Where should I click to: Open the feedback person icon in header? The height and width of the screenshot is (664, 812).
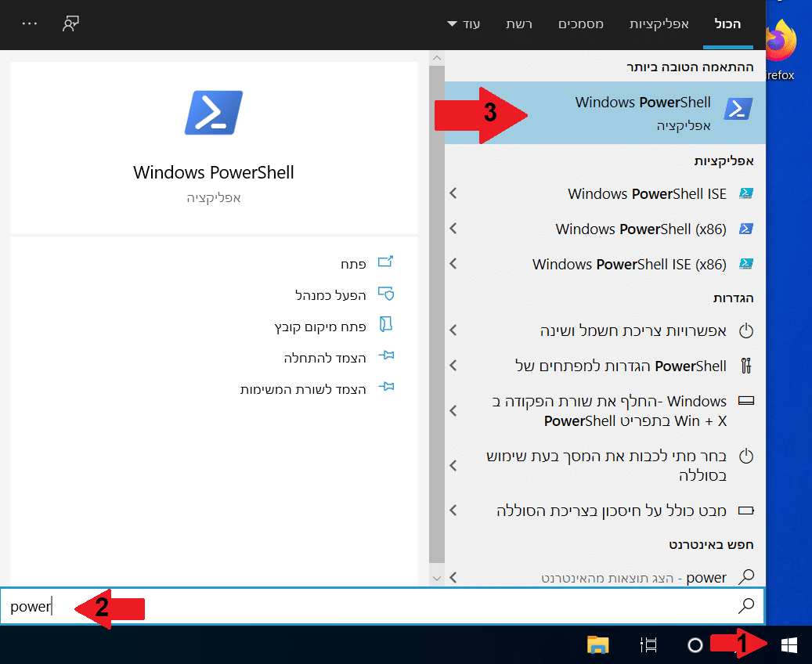[71, 23]
